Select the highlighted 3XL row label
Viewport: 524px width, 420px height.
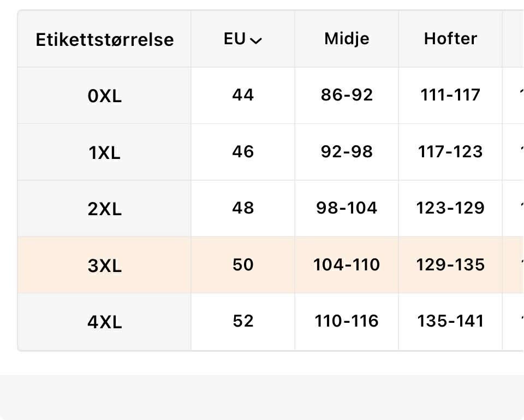(104, 266)
